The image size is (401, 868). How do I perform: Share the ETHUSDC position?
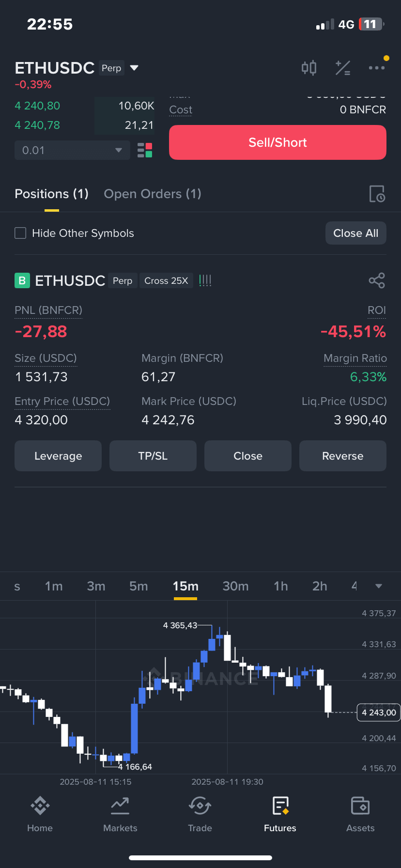point(376,280)
